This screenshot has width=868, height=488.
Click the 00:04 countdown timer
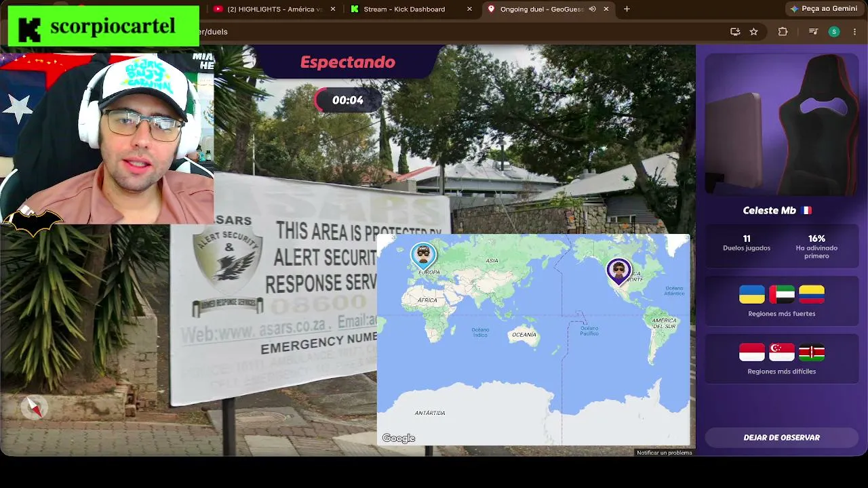point(348,100)
